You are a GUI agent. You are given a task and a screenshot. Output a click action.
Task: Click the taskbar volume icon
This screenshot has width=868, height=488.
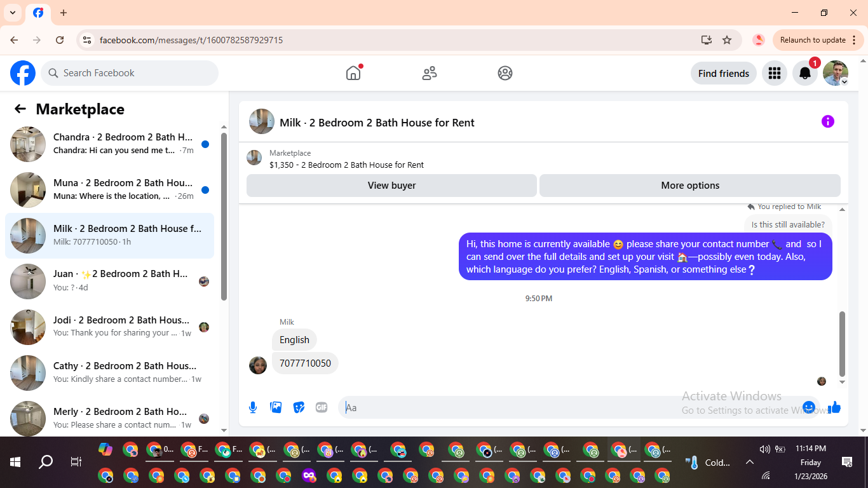(764, 449)
